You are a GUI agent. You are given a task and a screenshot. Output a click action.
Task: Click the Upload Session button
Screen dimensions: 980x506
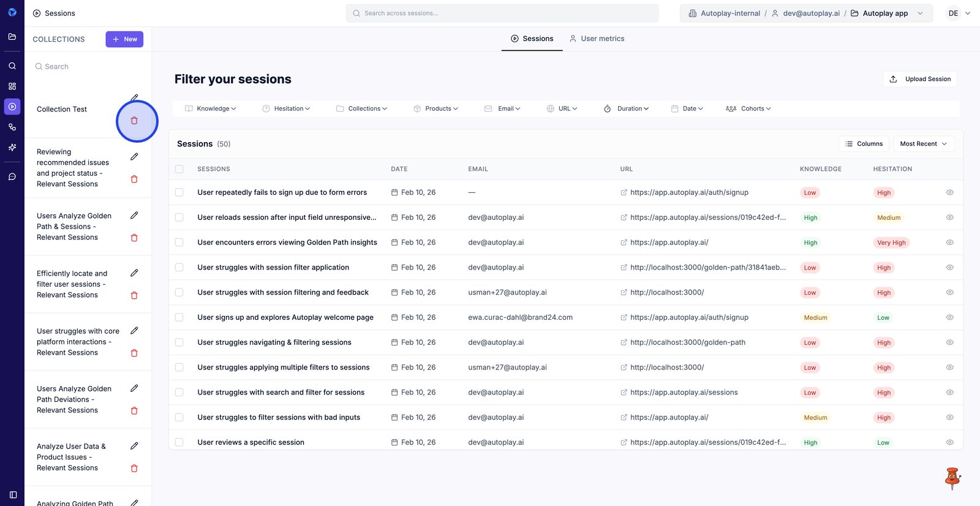(x=920, y=79)
